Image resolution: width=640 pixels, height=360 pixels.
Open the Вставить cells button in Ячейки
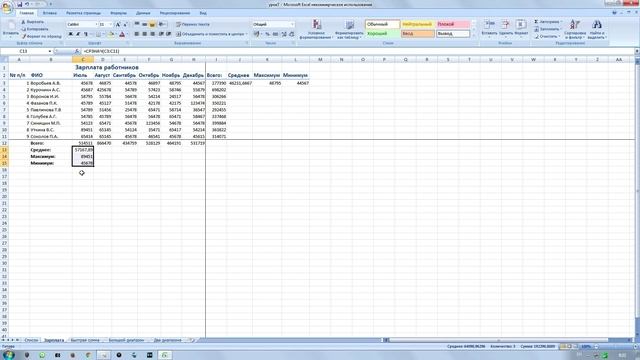(489, 28)
